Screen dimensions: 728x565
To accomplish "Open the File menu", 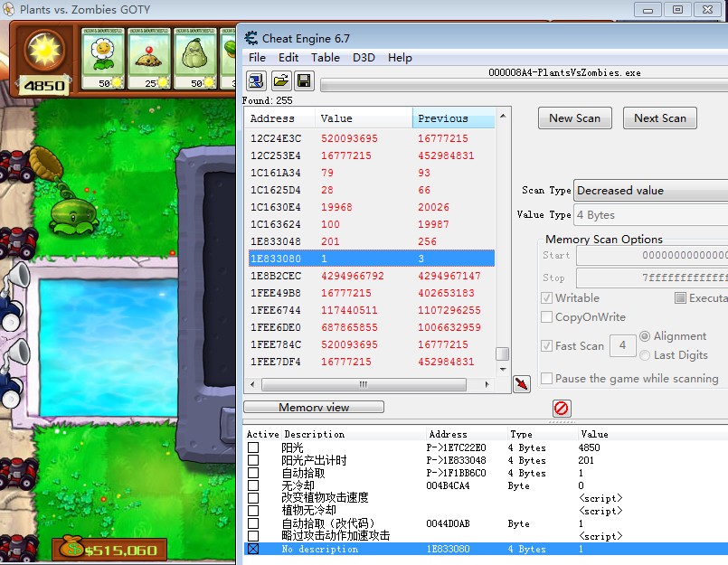I will pos(257,58).
